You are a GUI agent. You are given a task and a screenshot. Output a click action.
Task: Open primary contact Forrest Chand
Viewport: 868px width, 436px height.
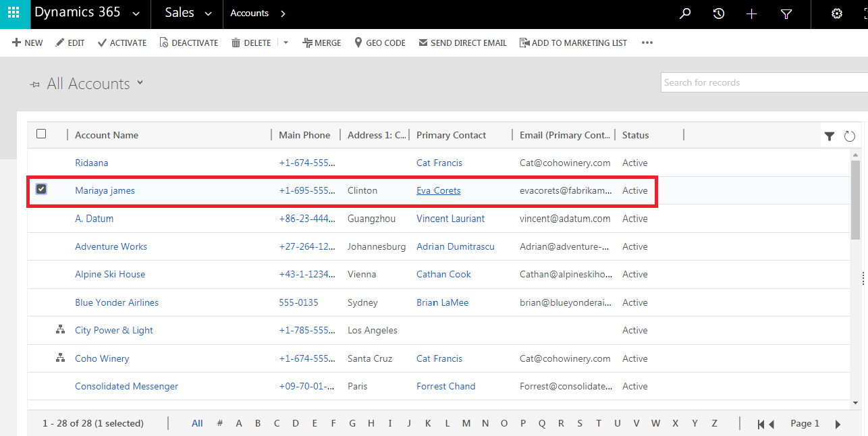click(x=446, y=386)
